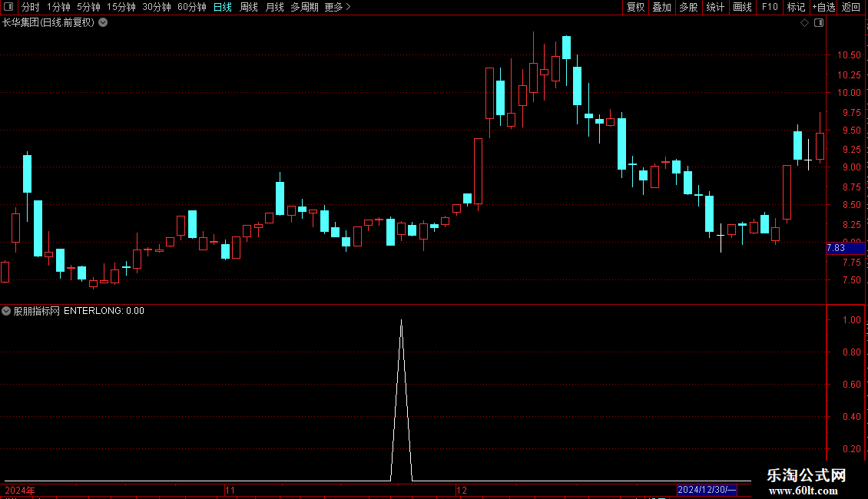Viewport: 868px width, 499px height.
Task: Toggle the left panel icon in top bar
Action: (x=8, y=7)
